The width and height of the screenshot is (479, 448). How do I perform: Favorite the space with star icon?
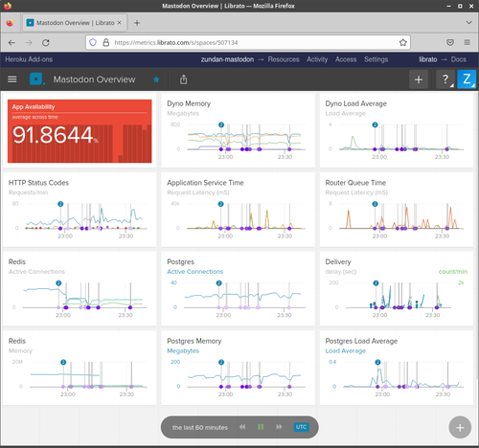156,79
